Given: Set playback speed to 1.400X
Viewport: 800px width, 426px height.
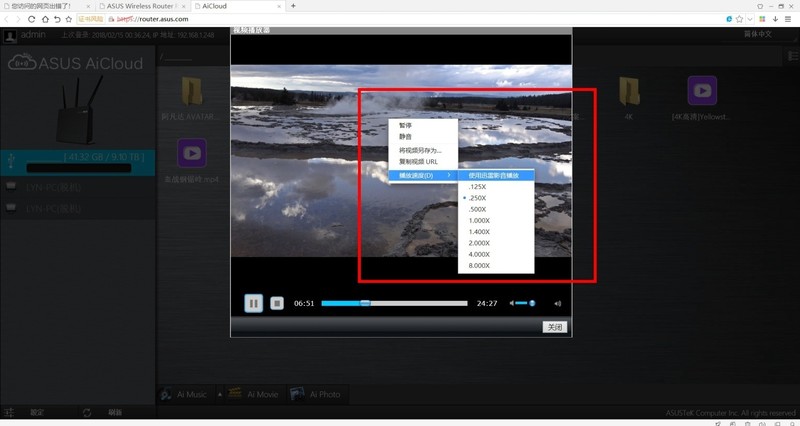Looking at the screenshot, I should [496, 232].
